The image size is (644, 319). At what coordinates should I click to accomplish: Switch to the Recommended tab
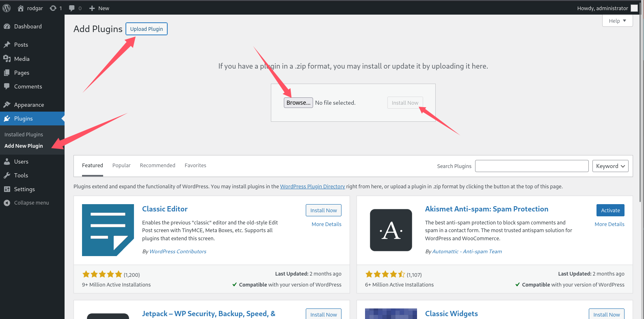point(158,165)
